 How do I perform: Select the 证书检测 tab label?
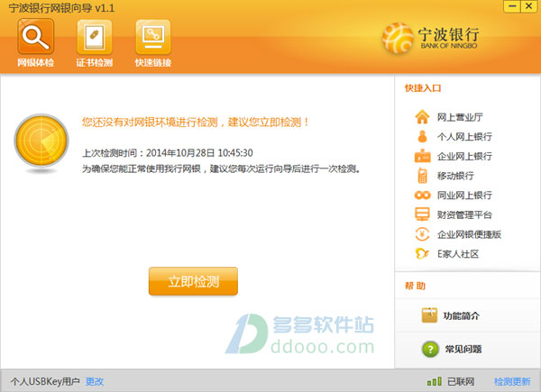94,62
